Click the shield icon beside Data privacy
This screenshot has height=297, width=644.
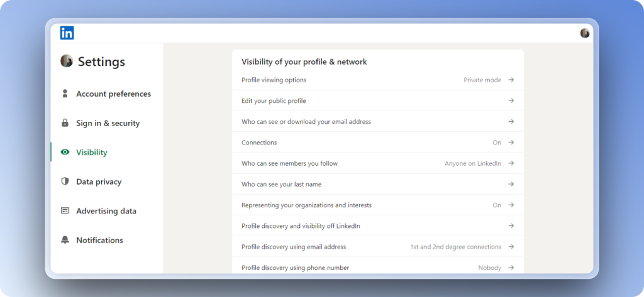[x=65, y=181]
